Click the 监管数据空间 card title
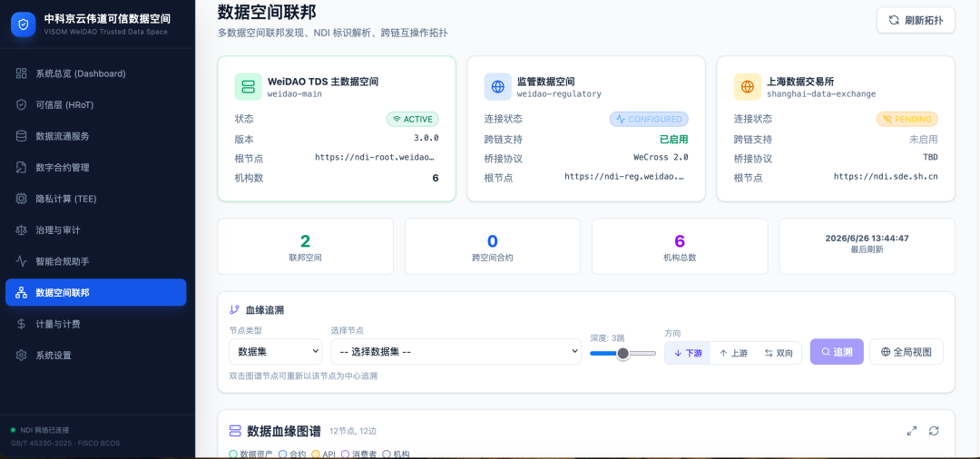This screenshot has width=980, height=459. click(545, 81)
